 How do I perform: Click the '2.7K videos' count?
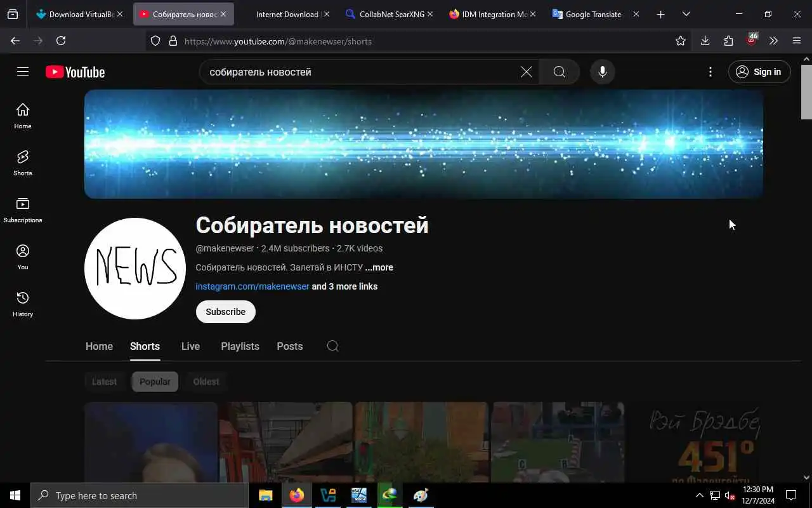point(360,248)
